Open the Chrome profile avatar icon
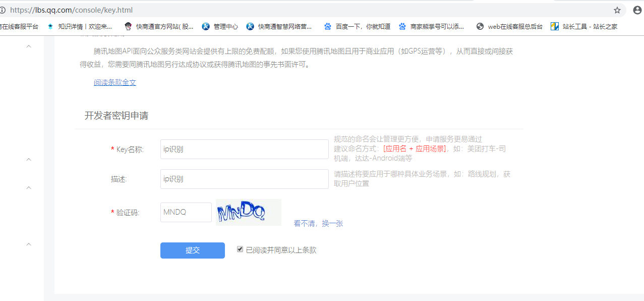This screenshot has width=644, height=301. [637, 10]
